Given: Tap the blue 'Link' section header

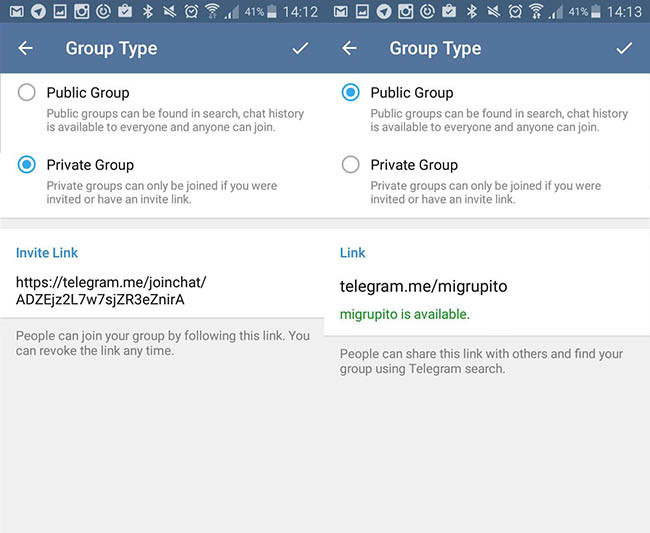Looking at the screenshot, I should (353, 252).
